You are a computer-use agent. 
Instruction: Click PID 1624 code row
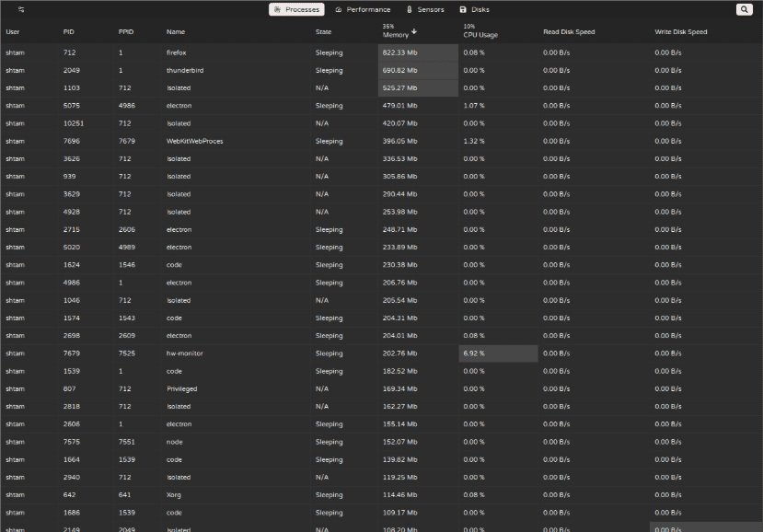tap(381, 265)
